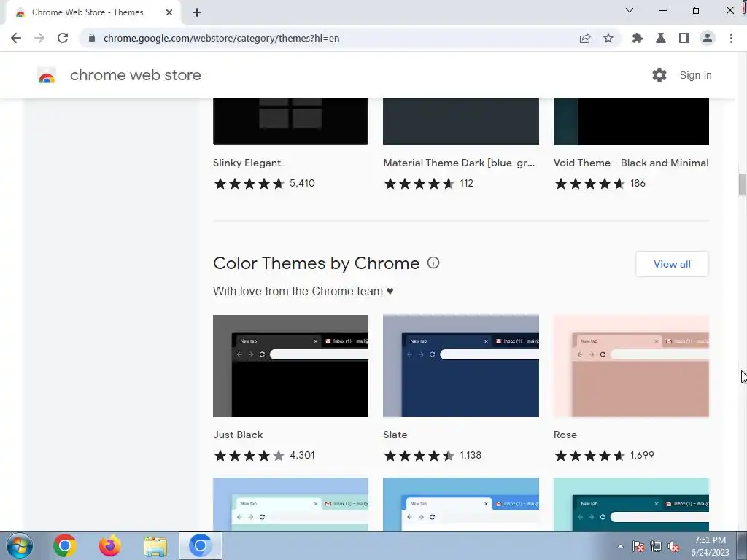Click the chrome web store title
Screen dimensions: 747x560
point(135,75)
